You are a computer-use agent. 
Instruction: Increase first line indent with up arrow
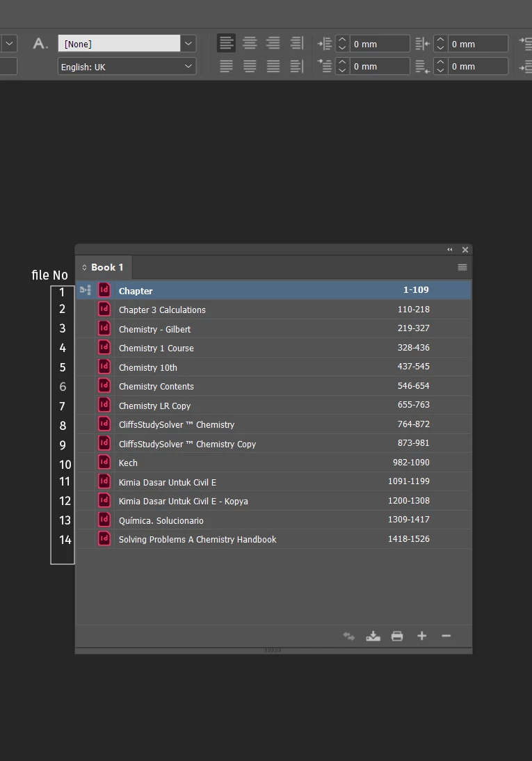tap(342, 62)
